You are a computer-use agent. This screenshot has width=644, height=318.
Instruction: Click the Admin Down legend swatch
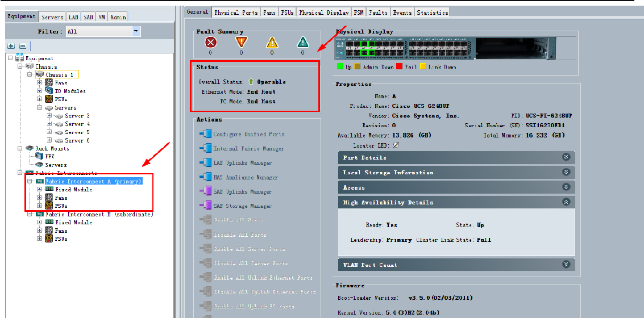click(x=359, y=66)
